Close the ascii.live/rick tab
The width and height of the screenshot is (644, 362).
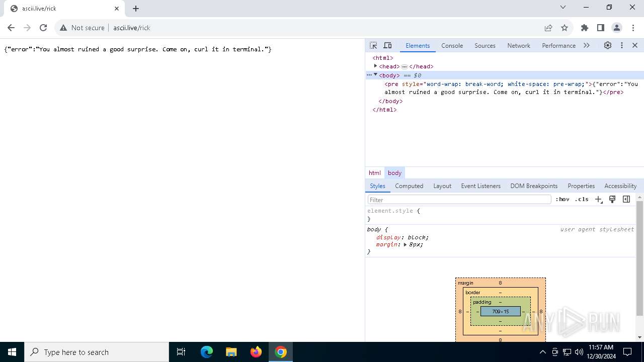pyautogui.click(x=117, y=8)
